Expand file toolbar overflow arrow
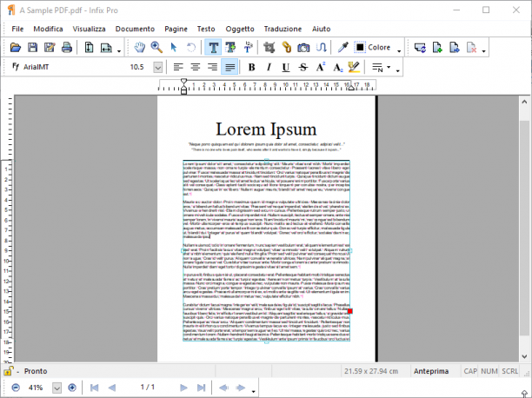The image size is (532, 398). pyautogui.click(x=119, y=51)
